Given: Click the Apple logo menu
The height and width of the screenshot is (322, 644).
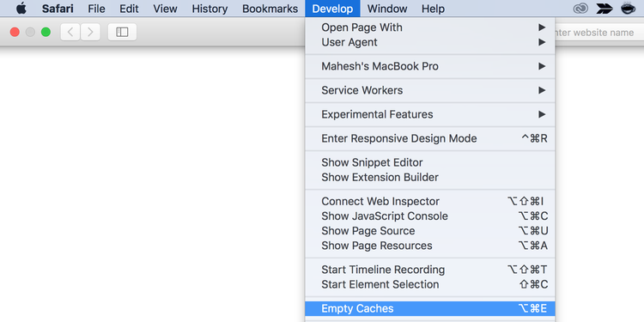Looking at the screenshot, I should (21, 9).
